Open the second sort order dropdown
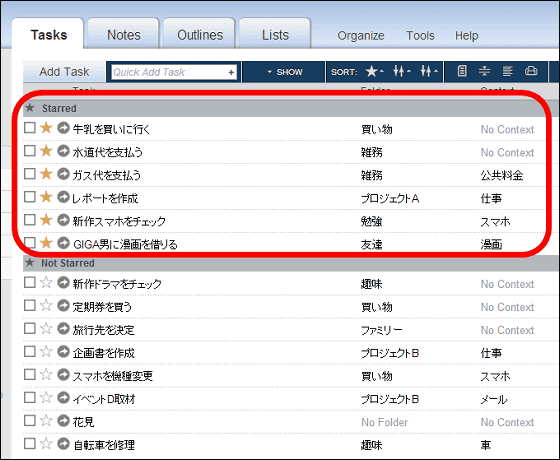This screenshot has width=560, height=460. coord(401,71)
